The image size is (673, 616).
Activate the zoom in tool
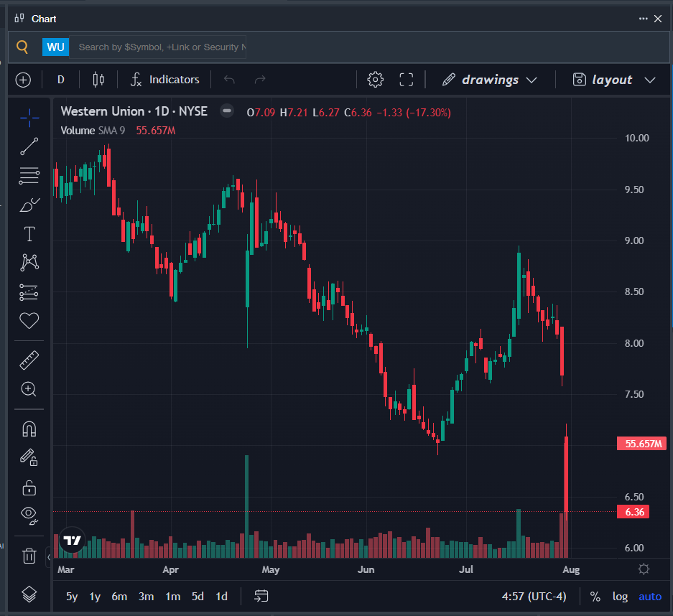point(29,390)
